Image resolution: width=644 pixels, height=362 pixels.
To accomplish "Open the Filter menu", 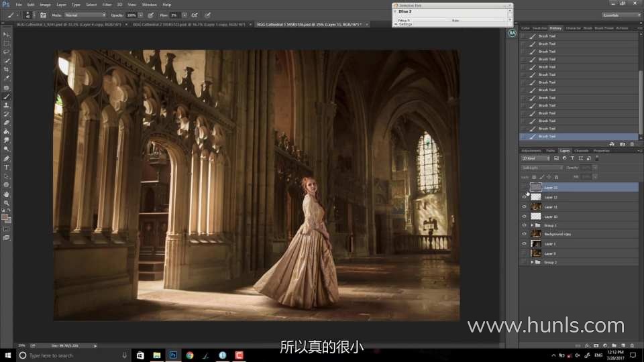I will click(x=107, y=5).
